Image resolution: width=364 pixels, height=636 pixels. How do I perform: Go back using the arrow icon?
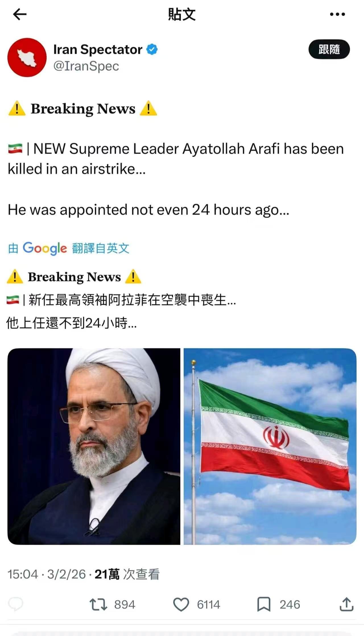pos(20,14)
